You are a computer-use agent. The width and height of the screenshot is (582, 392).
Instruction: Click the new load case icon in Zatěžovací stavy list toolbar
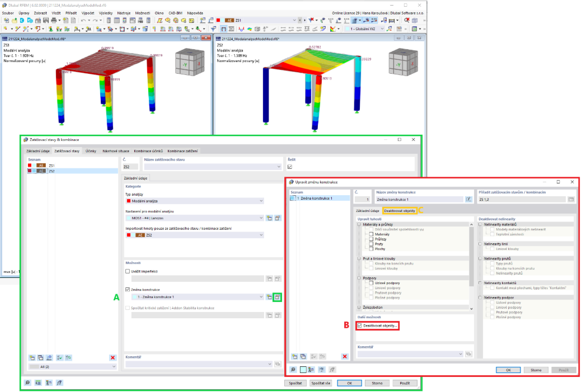click(x=32, y=357)
